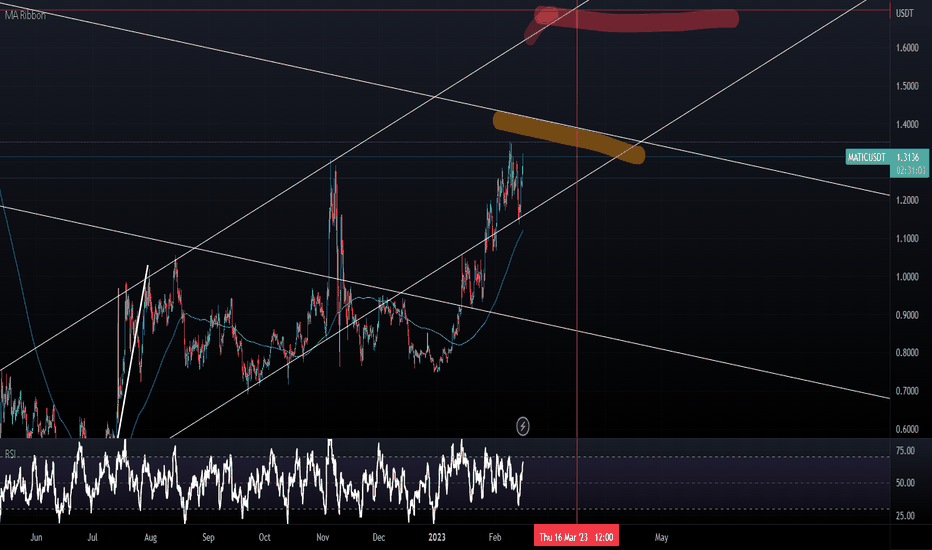The image size is (932, 550).
Task: Click the Thu 16 Mar '23 date marker
Action: pyautogui.click(x=576, y=537)
